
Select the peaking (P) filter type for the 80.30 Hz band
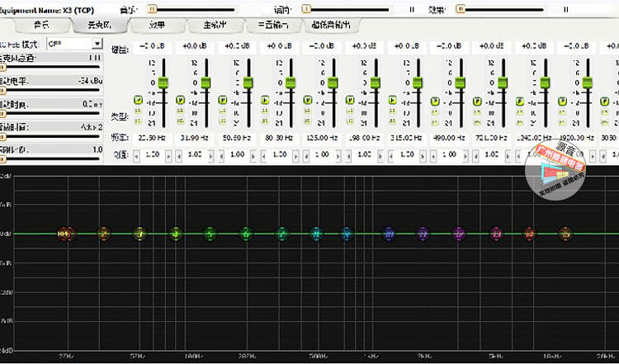pos(265,100)
